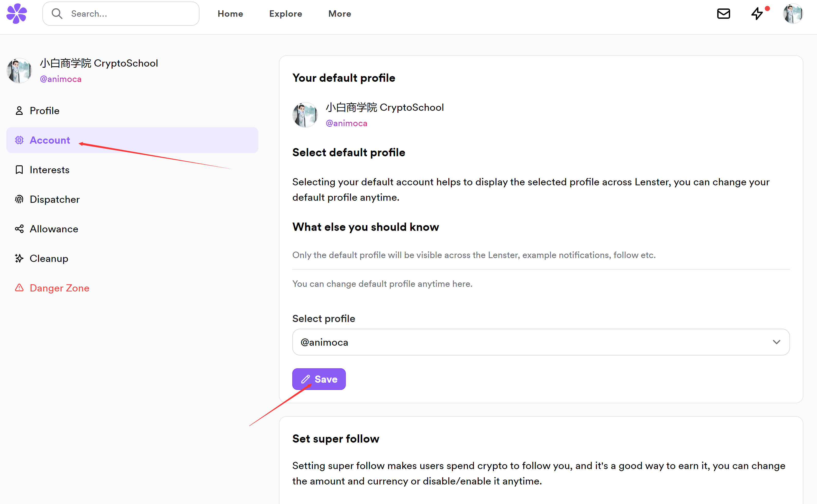Open notifications lightning bolt icon
The height and width of the screenshot is (504, 817).
click(757, 14)
